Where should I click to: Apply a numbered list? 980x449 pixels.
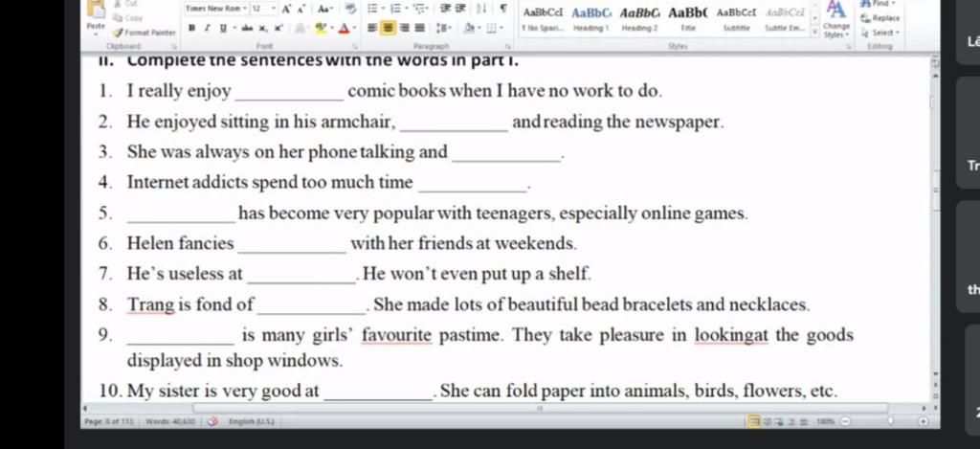pyautogui.click(x=395, y=9)
